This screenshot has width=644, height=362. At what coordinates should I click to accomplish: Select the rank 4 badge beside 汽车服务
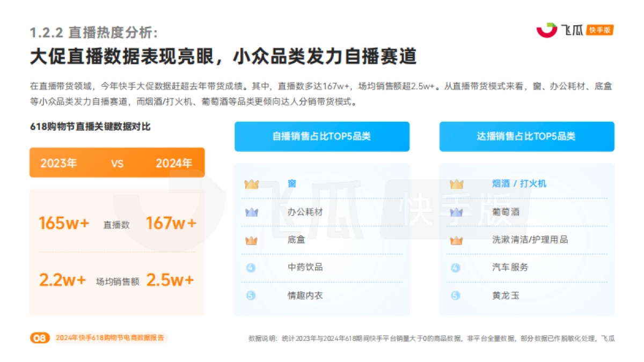pos(456,268)
